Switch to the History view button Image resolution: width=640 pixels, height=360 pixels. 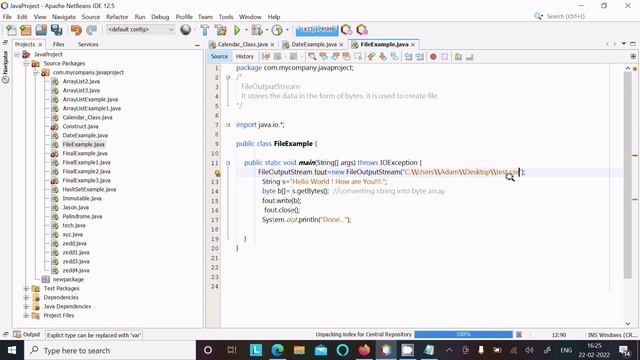245,56
